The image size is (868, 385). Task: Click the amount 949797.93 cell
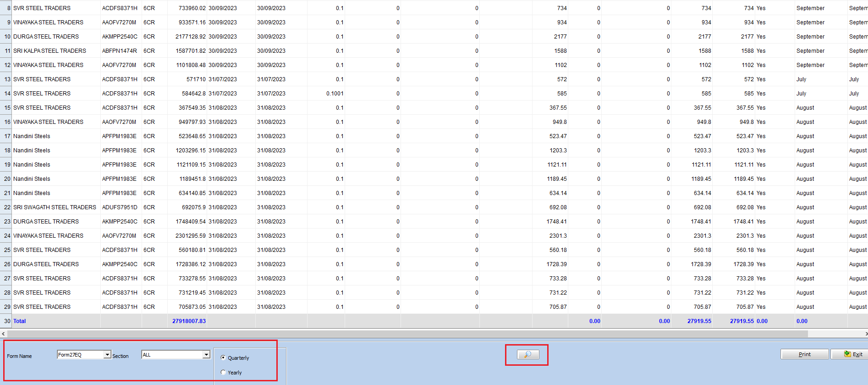coord(187,122)
